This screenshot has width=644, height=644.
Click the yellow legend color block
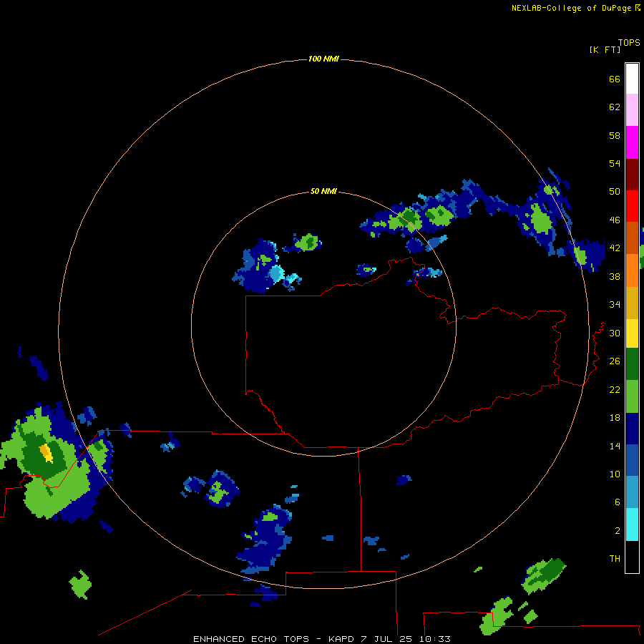click(x=632, y=333)
